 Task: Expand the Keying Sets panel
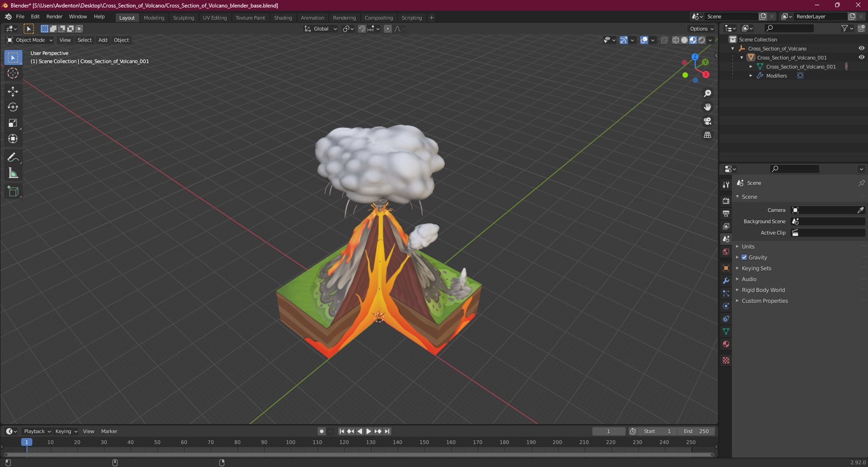coord(756,268)
